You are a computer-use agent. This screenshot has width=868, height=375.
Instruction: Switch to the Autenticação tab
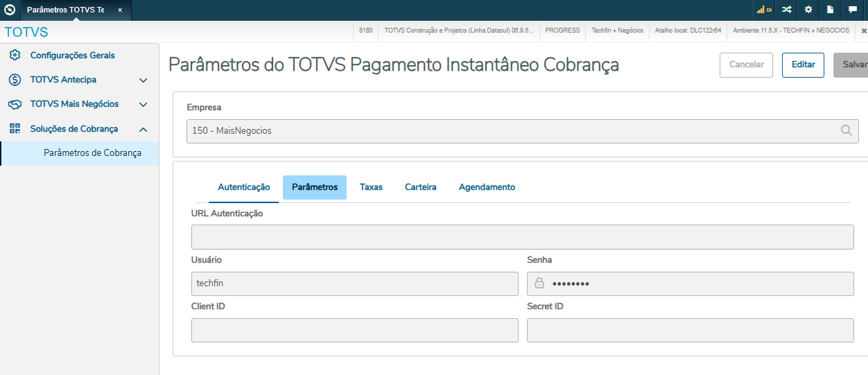click(x=244, y=187)
